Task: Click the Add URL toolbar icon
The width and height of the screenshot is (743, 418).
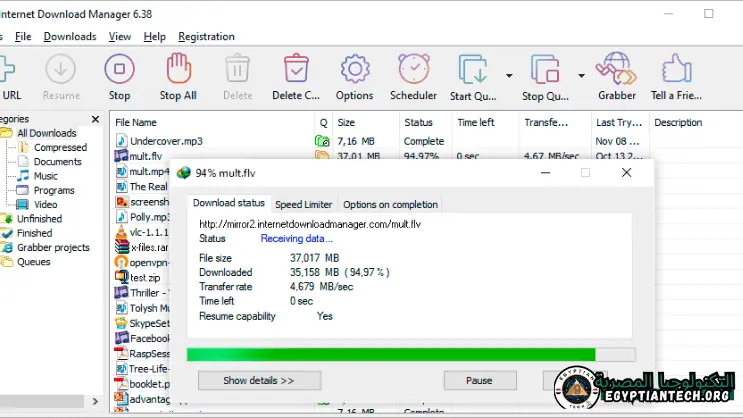Action: [x=8, y=69]
